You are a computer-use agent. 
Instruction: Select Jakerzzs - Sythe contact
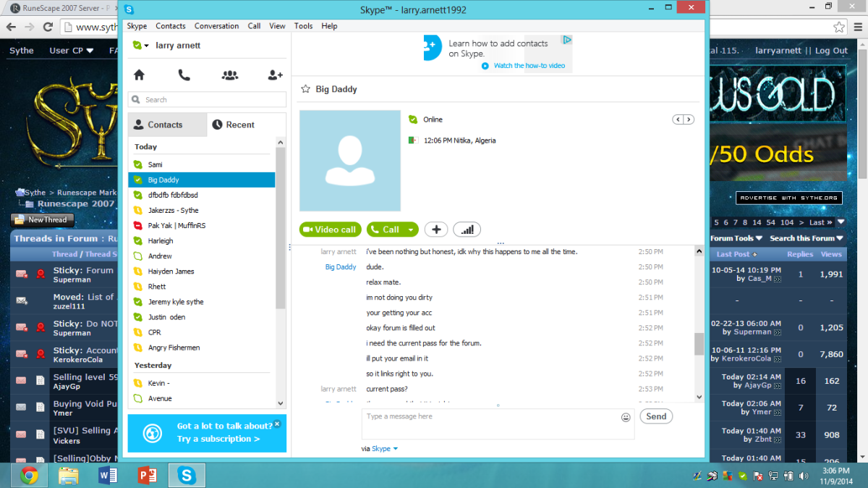click(202, 210)
